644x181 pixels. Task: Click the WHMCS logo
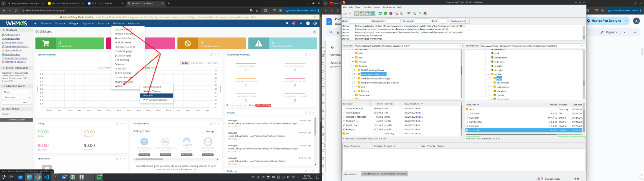click(x=16, y=23)
